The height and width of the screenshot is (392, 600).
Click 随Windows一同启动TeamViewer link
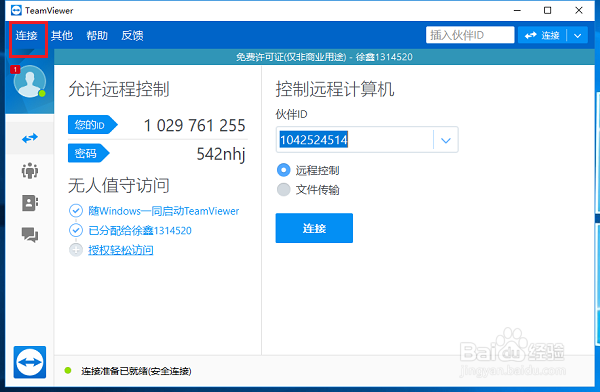coord(163,211)
